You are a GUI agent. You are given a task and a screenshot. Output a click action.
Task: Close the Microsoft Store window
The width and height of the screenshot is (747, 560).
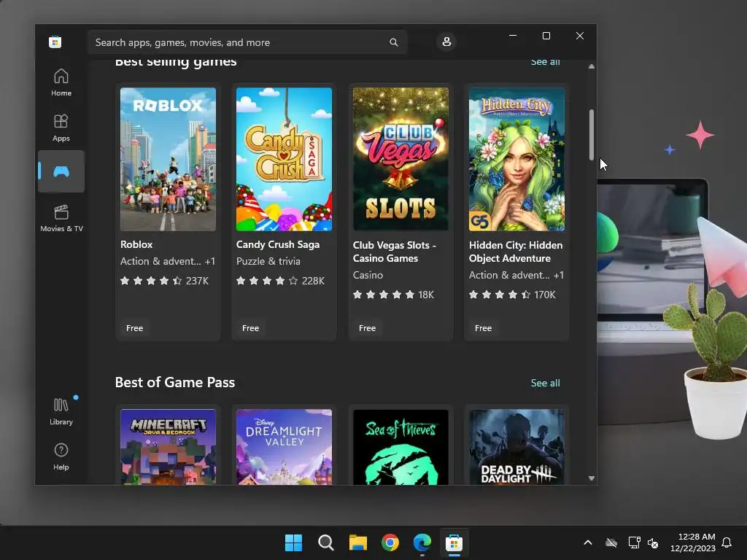(580, 36)
